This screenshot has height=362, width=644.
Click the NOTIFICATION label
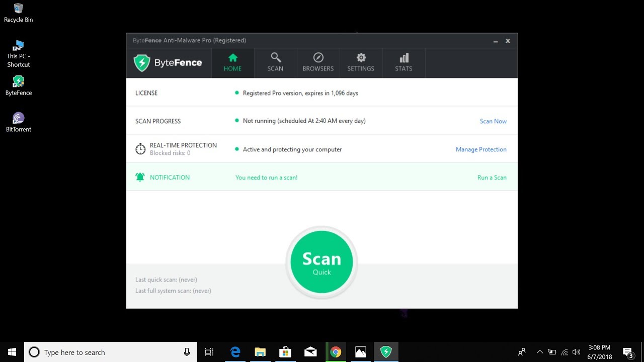[x=170, y=177]
